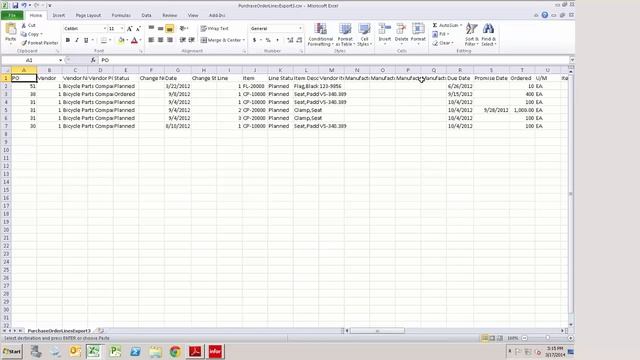Click the Undo arrow icon
This screenshot has height=360, width=640.
coord(24,5)
